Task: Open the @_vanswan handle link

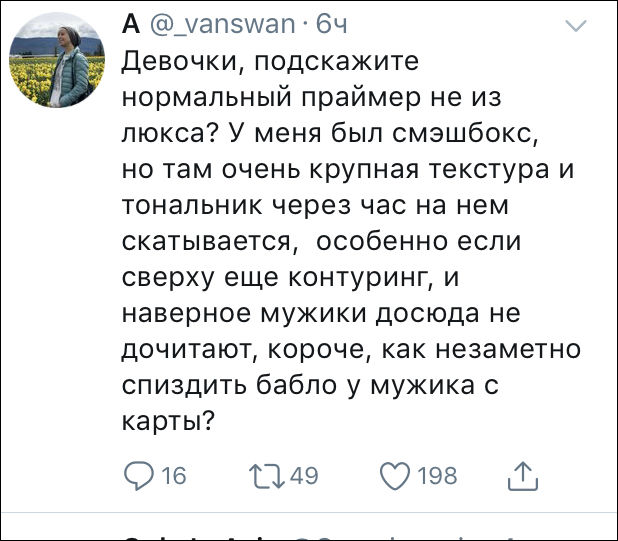Action: click(x=217, y=22)
